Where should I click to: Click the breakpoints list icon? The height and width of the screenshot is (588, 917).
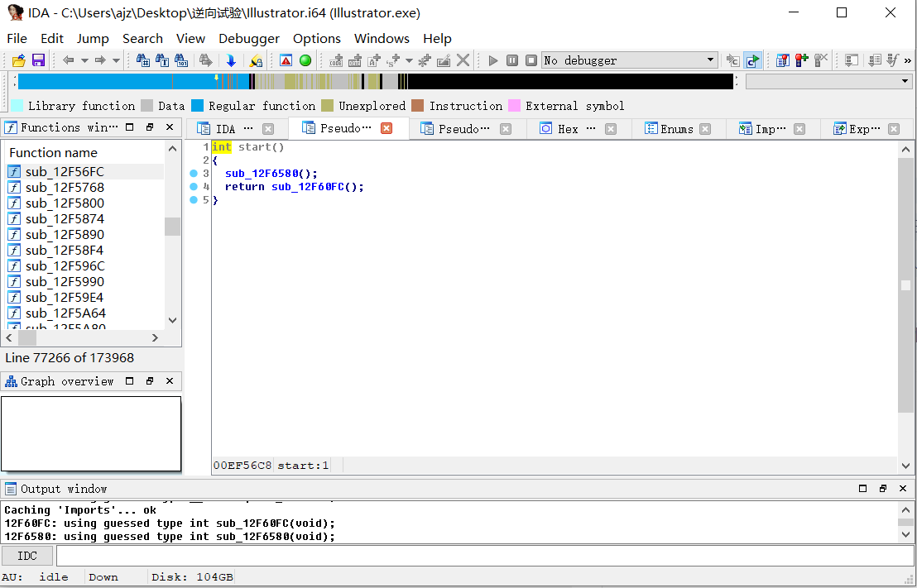[782, 60]
